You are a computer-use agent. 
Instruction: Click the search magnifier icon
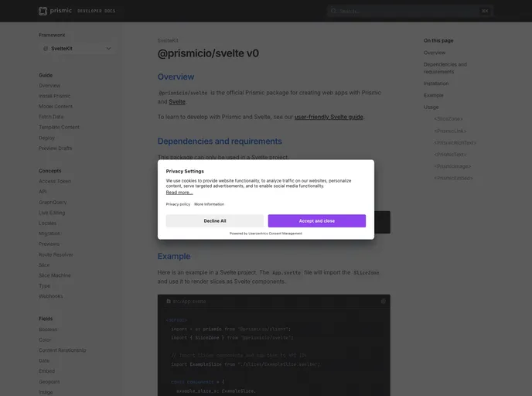point(333,11)
